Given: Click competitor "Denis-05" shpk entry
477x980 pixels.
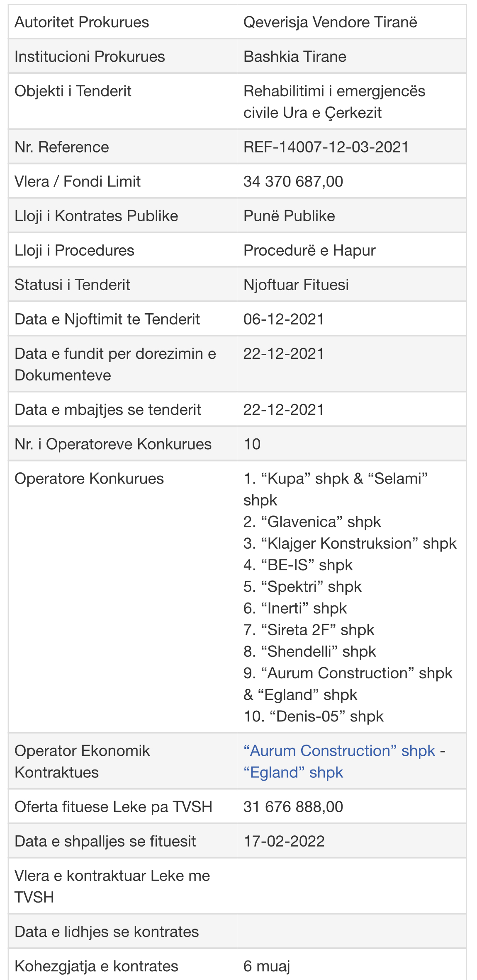Looking at the screenshot, I should click(314, 716).
